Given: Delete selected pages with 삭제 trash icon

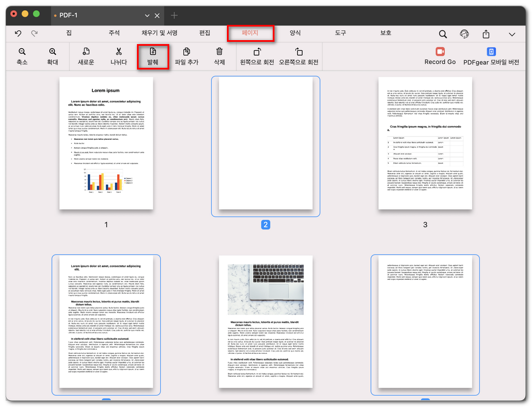Looking at the screenshot, I should (219, 52).
